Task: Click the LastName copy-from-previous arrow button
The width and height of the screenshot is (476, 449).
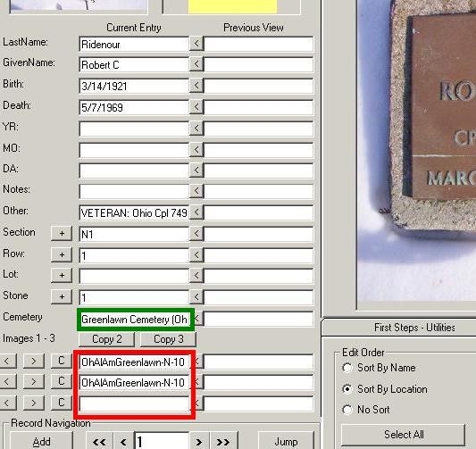Action: point(196,44)
